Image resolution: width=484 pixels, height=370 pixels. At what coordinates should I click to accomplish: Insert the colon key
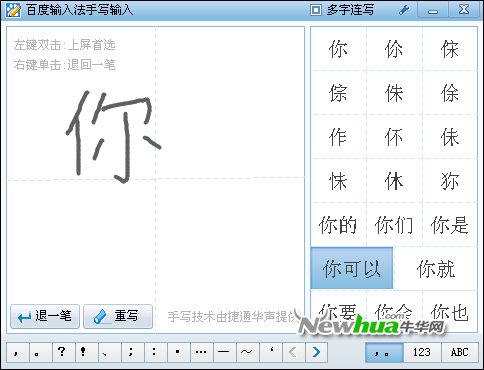click(x=156, y=352)
